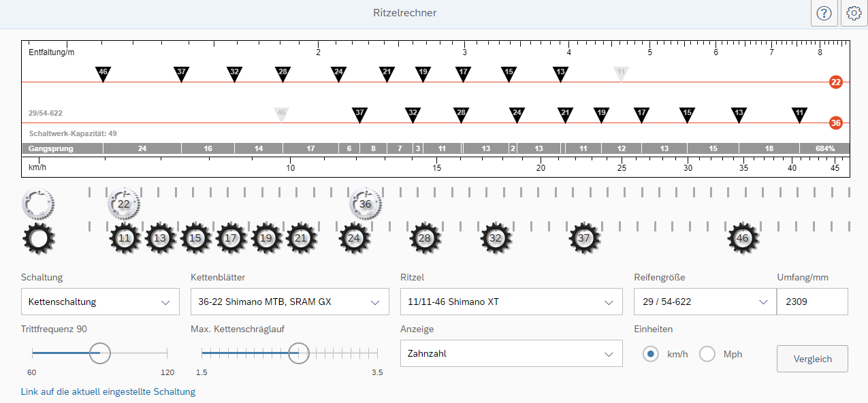Select km/h units radio button
The height and width of the screenshot is (403, 868).
point(651,354)
